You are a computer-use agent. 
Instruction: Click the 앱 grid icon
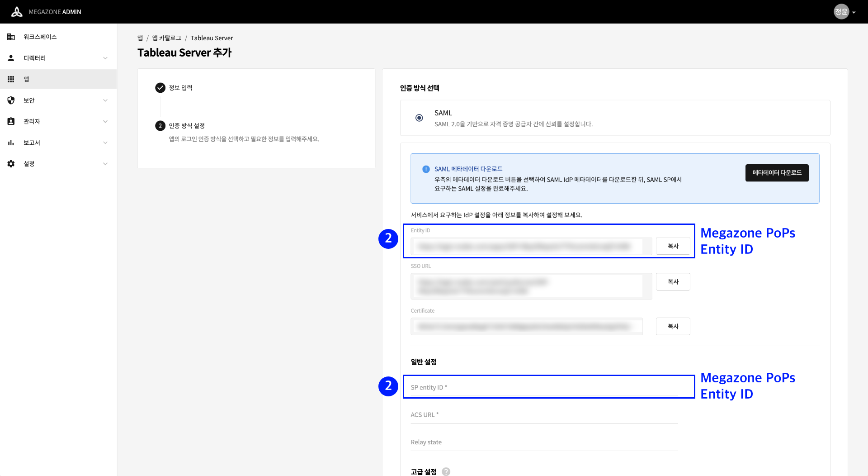coord(11,79)
